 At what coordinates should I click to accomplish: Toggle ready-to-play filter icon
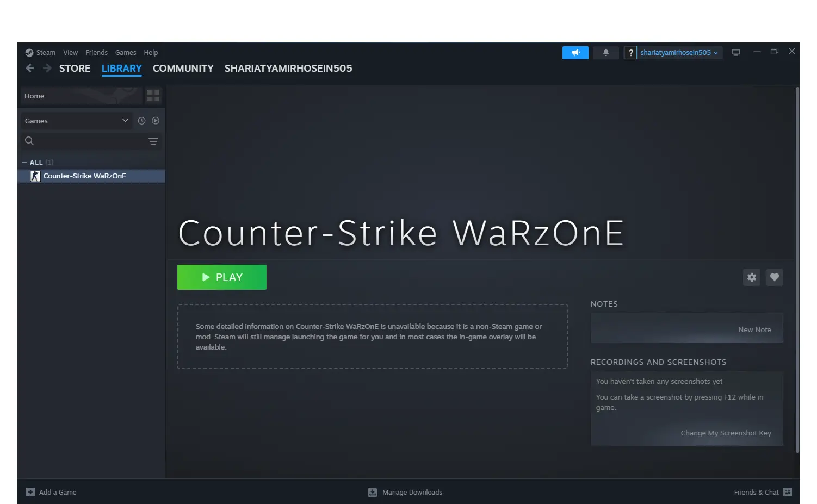[156, 121]
